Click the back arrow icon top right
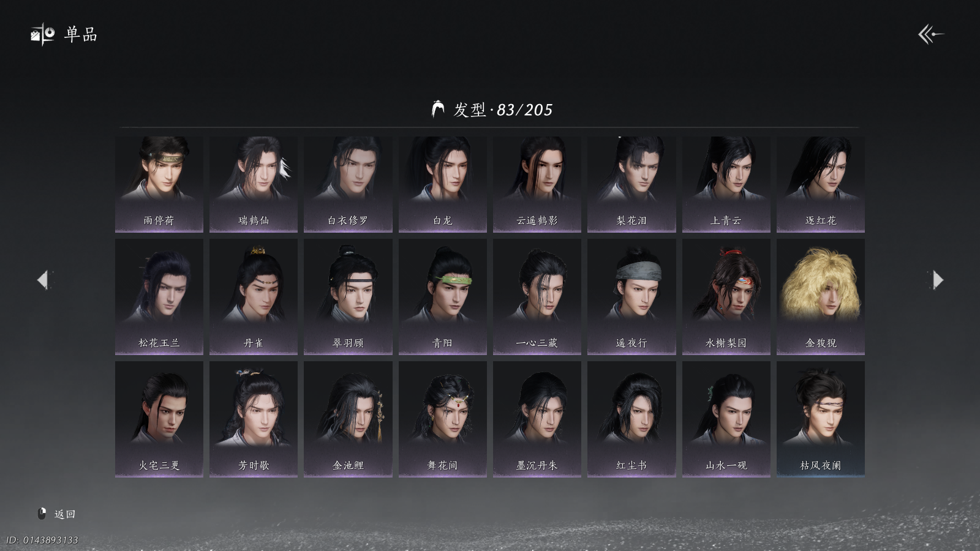 pyautogui.click(x=930, y=34)
